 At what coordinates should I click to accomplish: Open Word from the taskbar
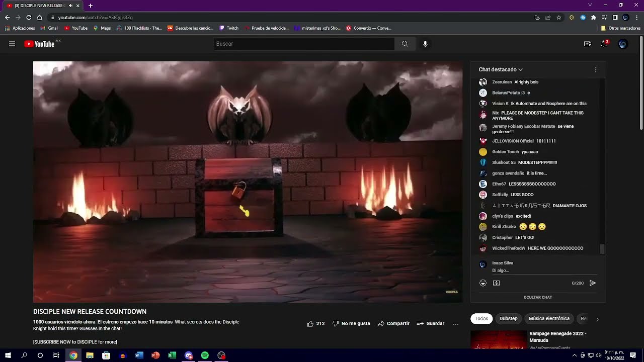[139, 355]
